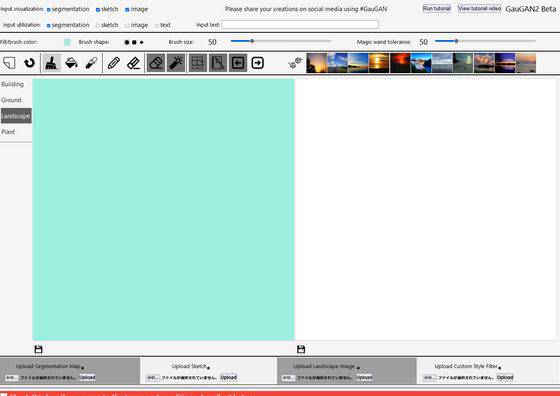Toggle Input visualization sketch checkbox
This screenshot has height=396, width=560.
pyautogui.click(x=98, y=10)
